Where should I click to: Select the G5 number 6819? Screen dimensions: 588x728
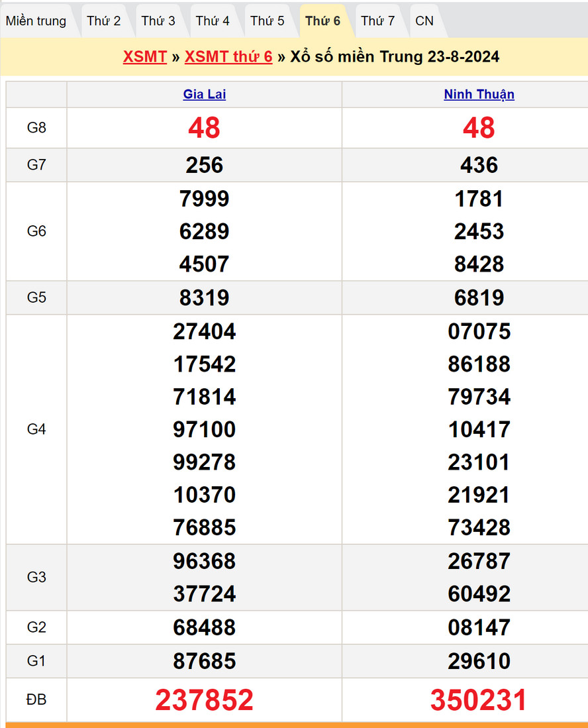(x=479, y=298)
